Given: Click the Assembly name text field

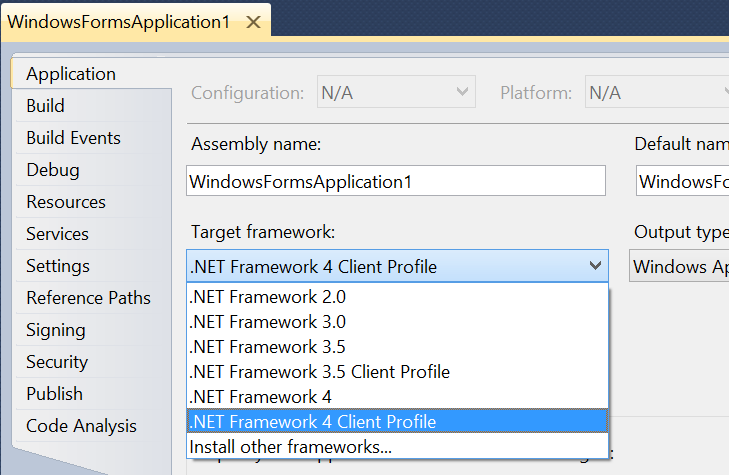Looking at the screenshot, I should tap(396, 181).
